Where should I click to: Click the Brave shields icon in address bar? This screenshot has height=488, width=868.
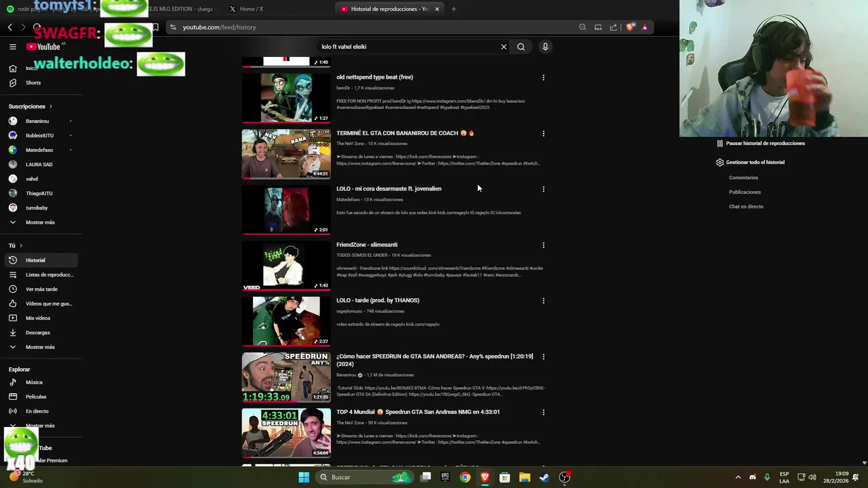630,27
